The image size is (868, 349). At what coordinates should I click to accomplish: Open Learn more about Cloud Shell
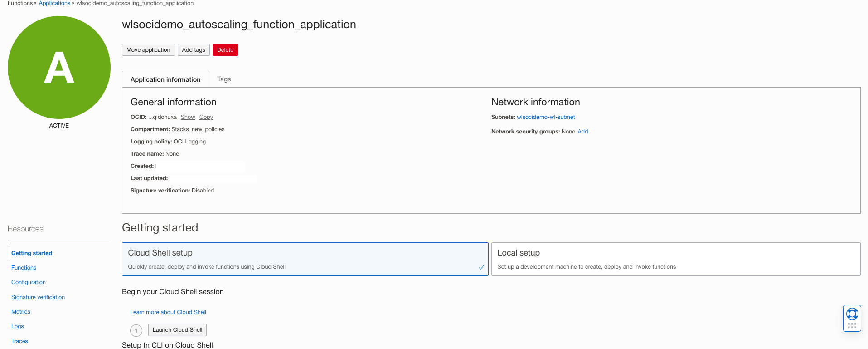pyautogui.click(x=168, y=312)
